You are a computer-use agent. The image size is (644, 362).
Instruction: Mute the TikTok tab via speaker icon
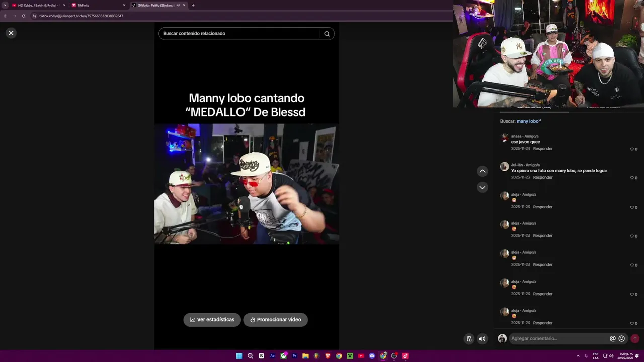[x=178, y=5]
